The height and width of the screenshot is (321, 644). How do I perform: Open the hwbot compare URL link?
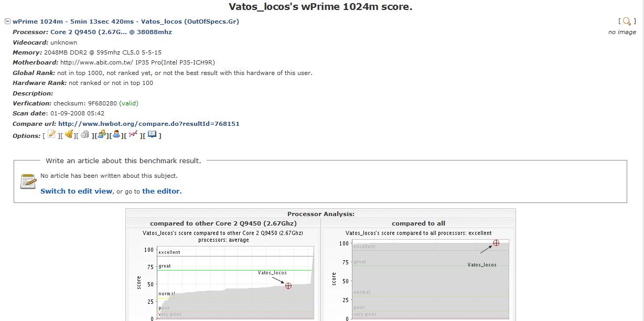pyautogui.click(x=149, y=124)
